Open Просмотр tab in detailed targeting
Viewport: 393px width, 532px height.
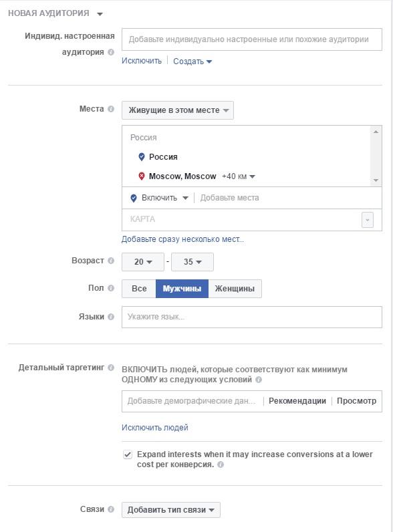(356, 401)
